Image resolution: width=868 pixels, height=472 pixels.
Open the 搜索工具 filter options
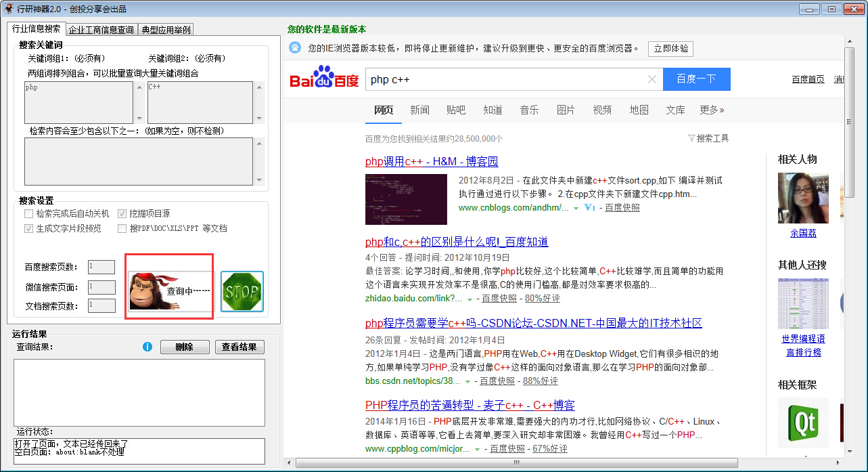[708, 138]
